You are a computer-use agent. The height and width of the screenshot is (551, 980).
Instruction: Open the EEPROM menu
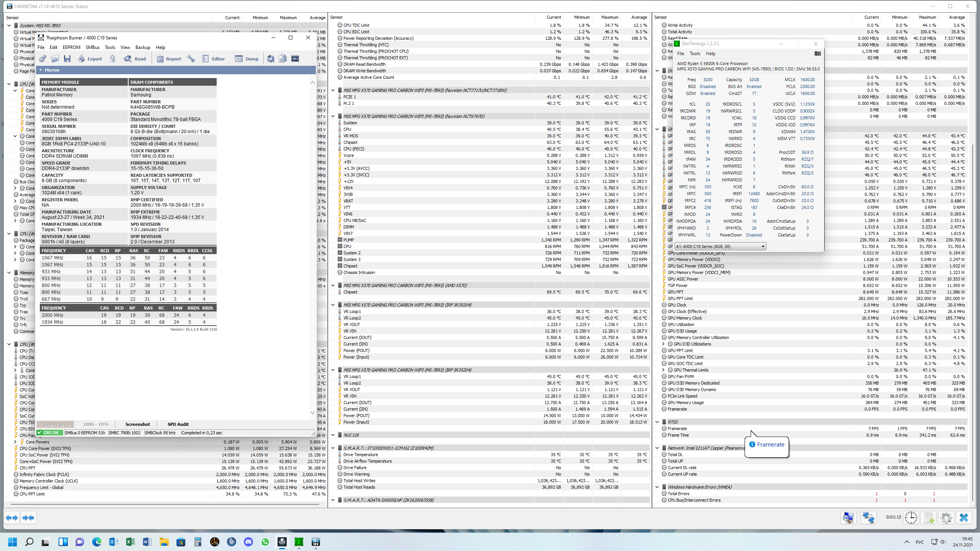coord(71,47)
